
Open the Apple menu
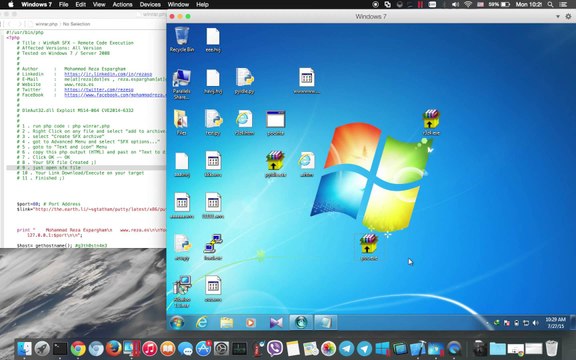click(11, 4)
